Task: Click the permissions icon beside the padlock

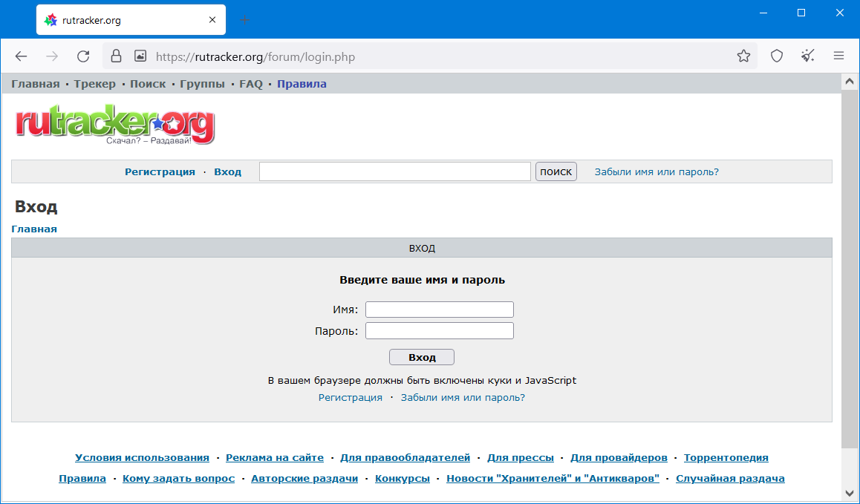Action: point(140,56)
